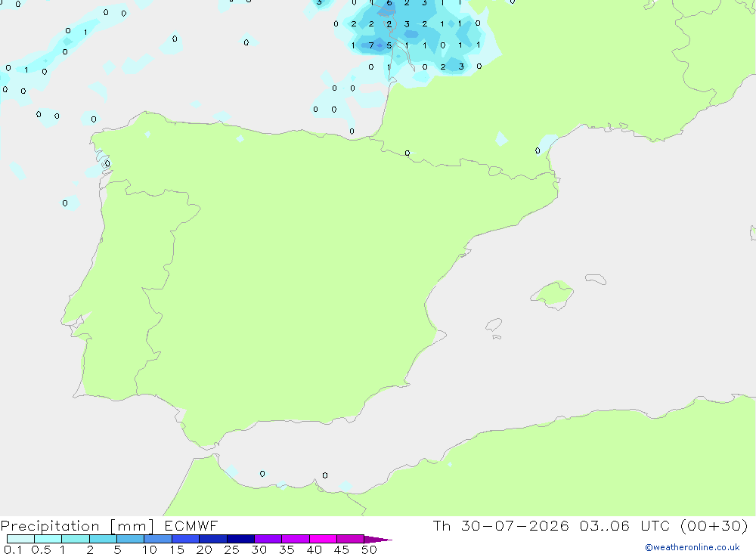Click the 'Th 30-07-2026' date text
The width and height of the screenshot is (756, 554).
[x=500, y=525]
